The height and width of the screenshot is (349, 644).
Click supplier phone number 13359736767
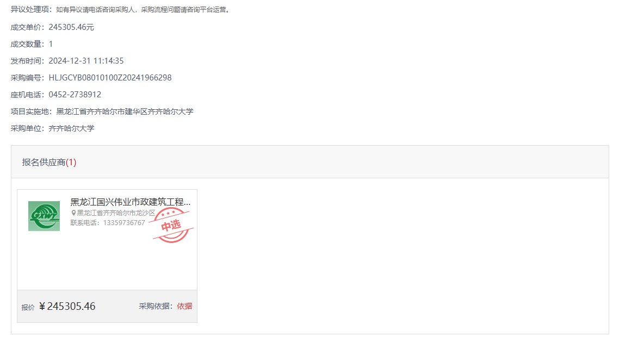[124, 223]
